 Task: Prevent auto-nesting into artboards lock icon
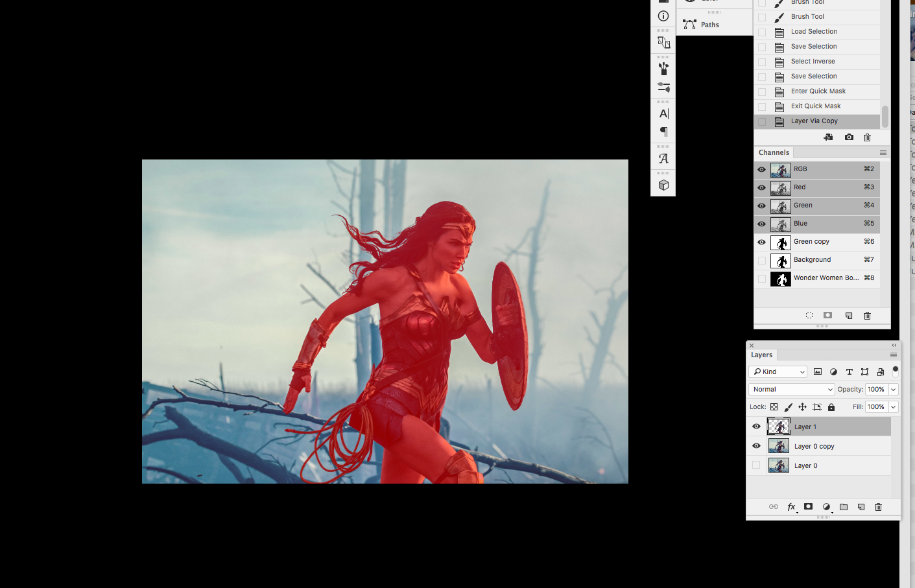(x=817, y=407)
